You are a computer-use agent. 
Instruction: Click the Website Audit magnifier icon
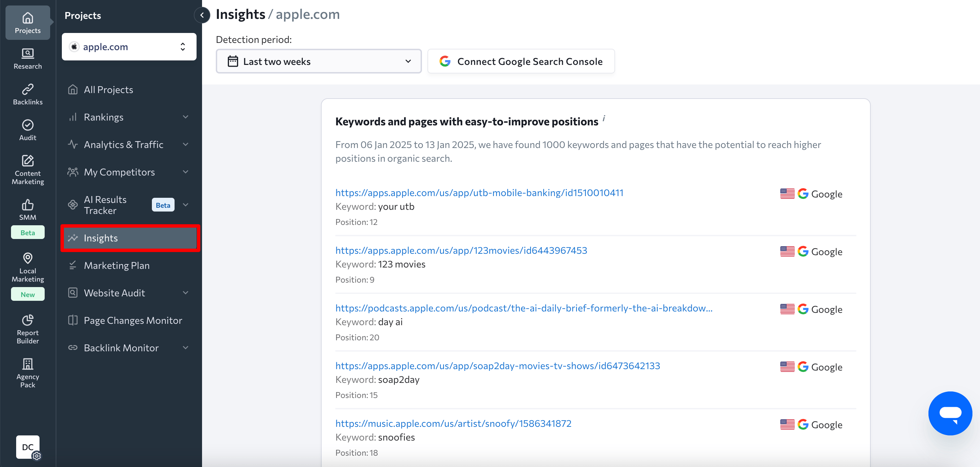pyautogui.click(x=73, y=293)
